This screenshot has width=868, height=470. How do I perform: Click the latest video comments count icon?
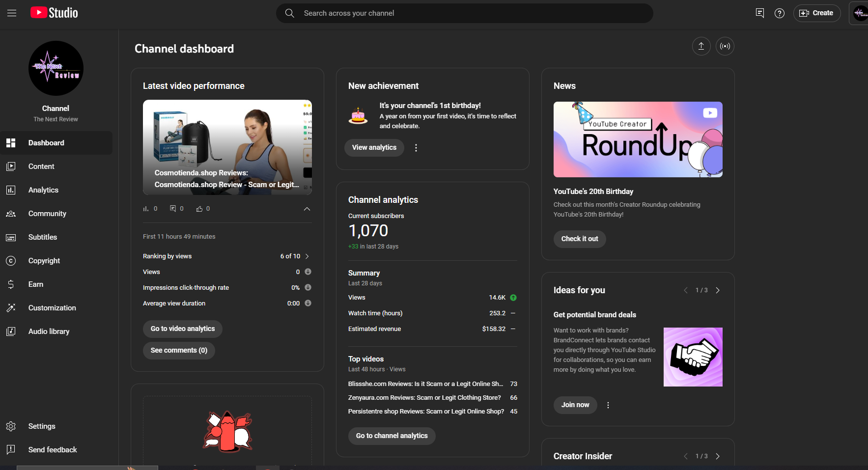pos(173,209)
